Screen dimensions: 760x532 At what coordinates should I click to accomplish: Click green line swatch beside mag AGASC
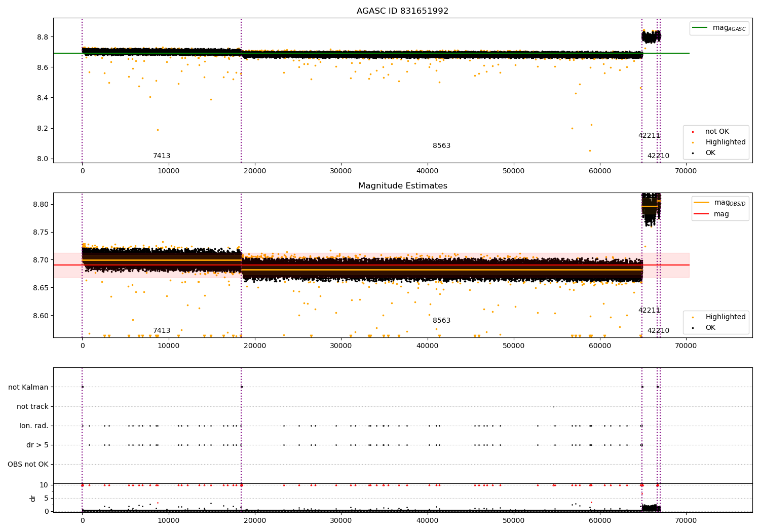click(x=700, y=28)
